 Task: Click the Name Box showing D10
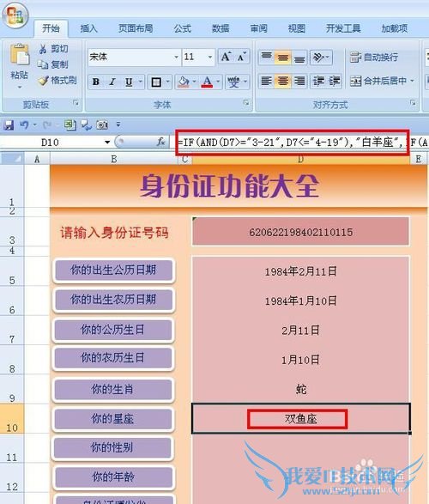50,142
